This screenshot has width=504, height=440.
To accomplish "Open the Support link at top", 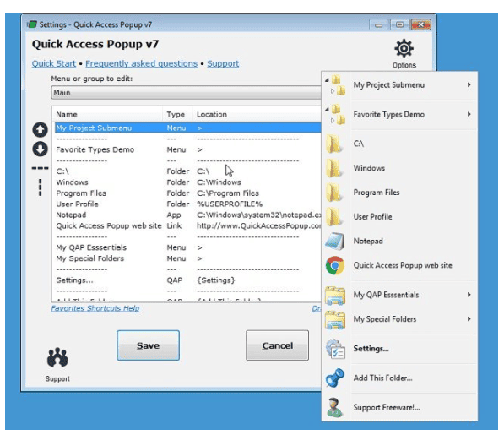I will pyautogui.click(x=223, y=63).
